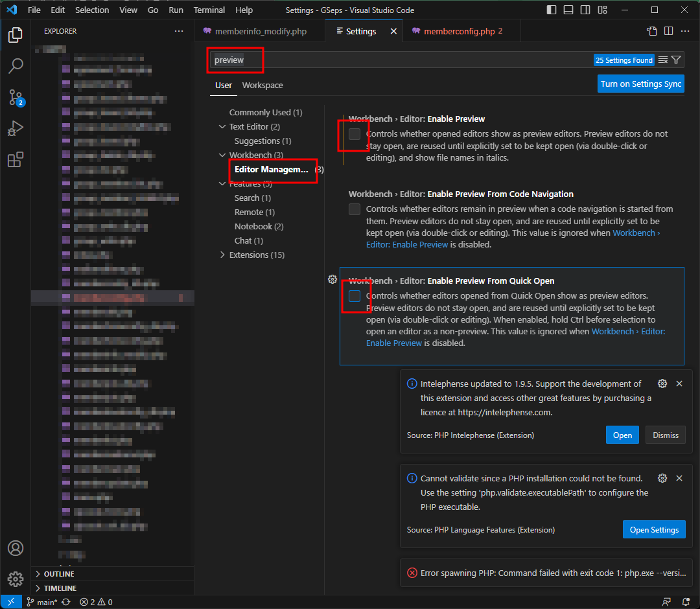700x609 pixels.
Task: Click the Error spawning PHP notification
Action: coord(546,573)
